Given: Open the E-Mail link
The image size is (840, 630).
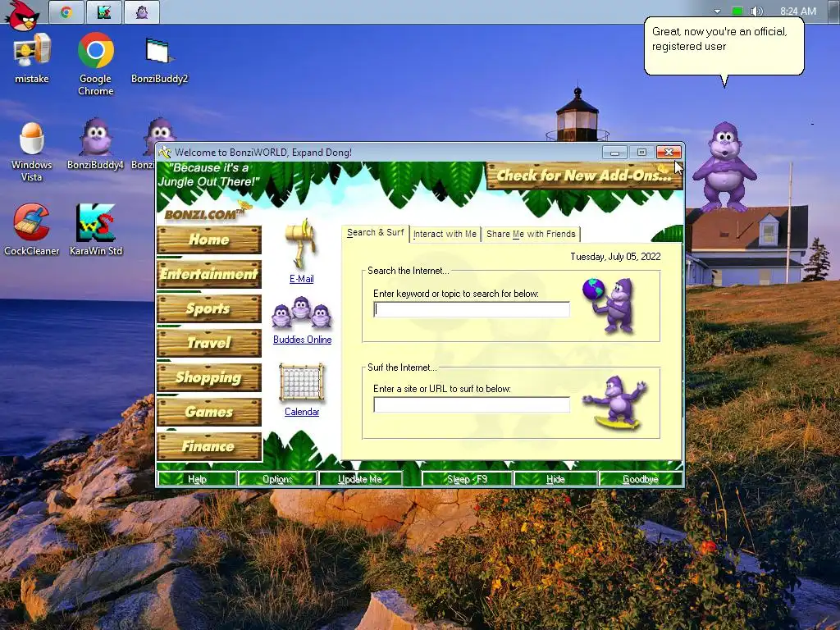Looking at the screenshot, I should [x=302, y=279].
